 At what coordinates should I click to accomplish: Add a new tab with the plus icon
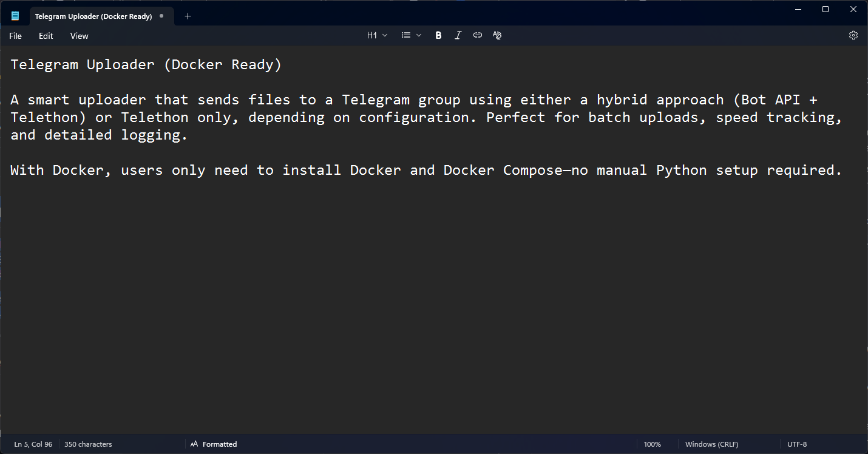coord(188,16)
